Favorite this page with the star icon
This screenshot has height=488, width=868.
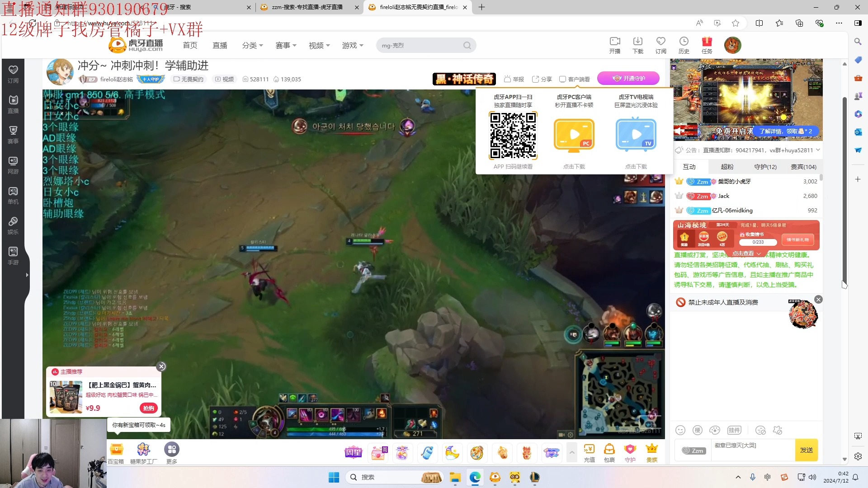(736, 23)
